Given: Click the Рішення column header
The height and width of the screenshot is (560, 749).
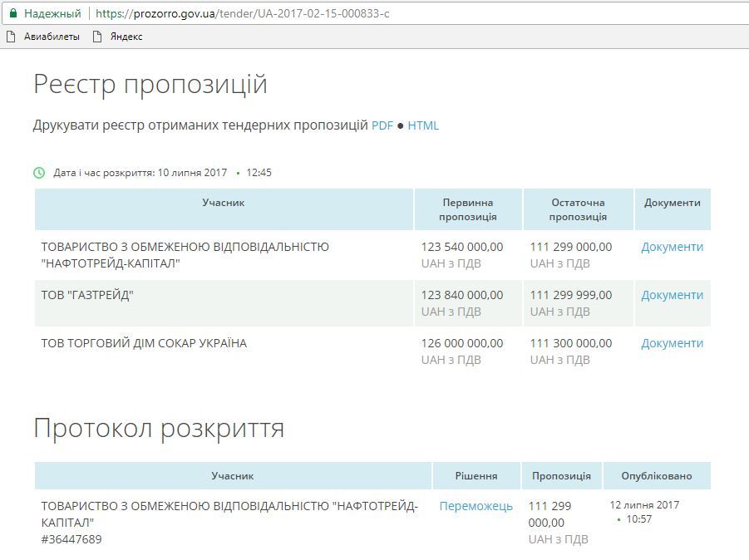Looking at the screenshot, I should (475, 475).
